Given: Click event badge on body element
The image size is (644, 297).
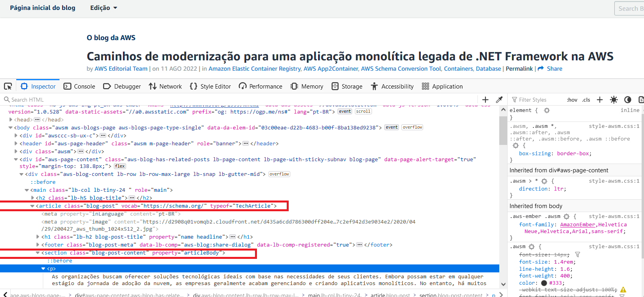Looking at the screenshot, I should [x=392, y=127].
